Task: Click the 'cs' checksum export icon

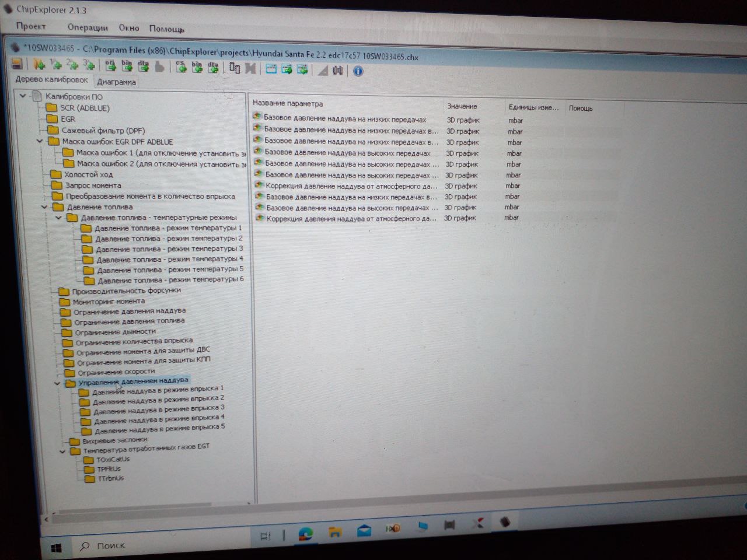Action: point(180,67)
